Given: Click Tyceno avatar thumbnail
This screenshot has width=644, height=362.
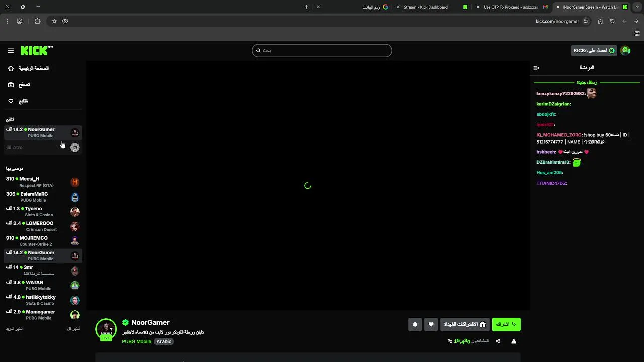Looking at the screenshot, I should point(75,212).
